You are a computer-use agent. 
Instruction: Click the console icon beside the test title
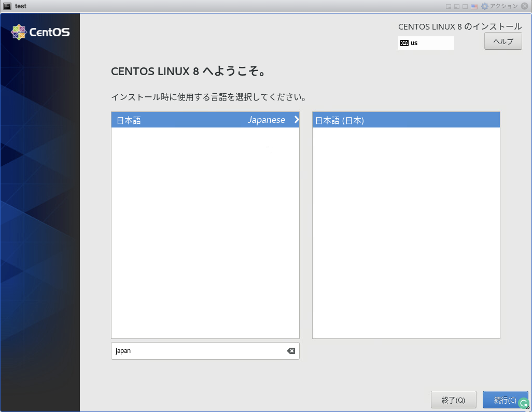pos(7,6)
